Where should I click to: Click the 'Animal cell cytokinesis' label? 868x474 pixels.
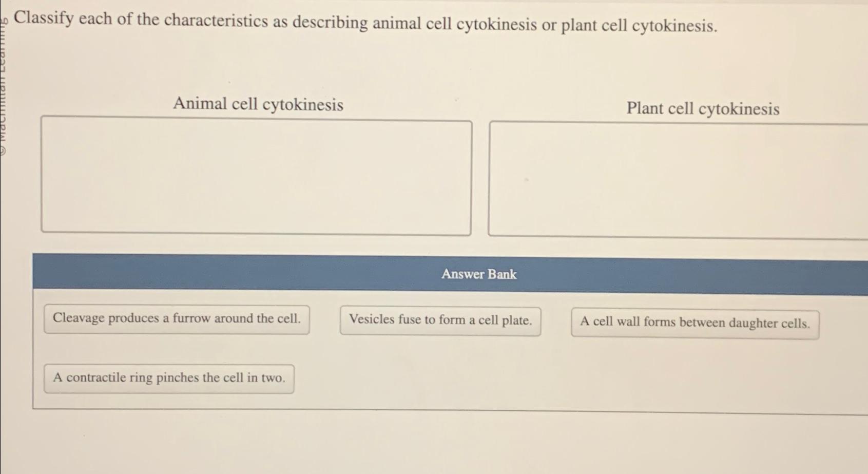pos(258,104)
